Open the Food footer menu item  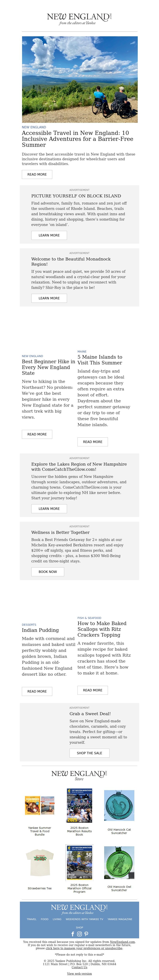coord(45,919)
